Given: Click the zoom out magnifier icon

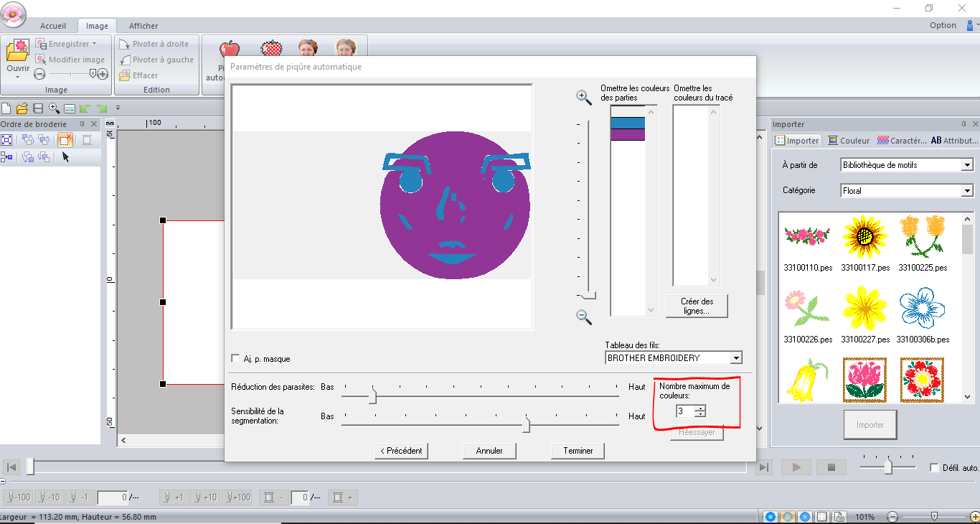Looking at the screenshot, I should pyautogui.click(x=584, y=317).
